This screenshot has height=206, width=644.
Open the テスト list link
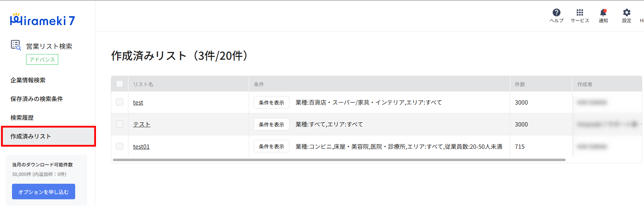point(142,124)
